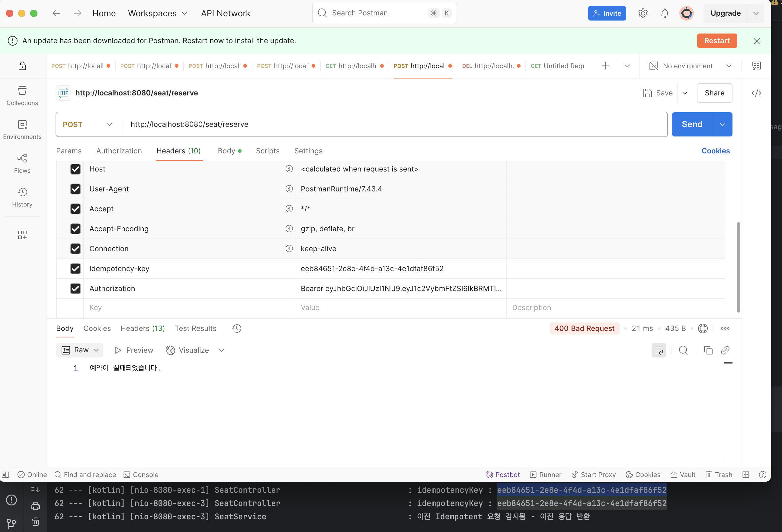Open the Raw format dropdown
The image size is (782, 532).
click(x=80, y=350)
